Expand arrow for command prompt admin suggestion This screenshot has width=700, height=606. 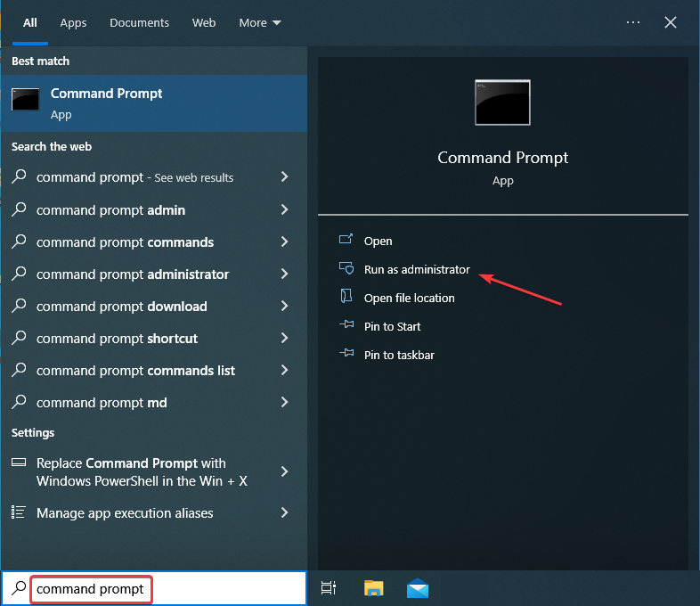(285, 210)
